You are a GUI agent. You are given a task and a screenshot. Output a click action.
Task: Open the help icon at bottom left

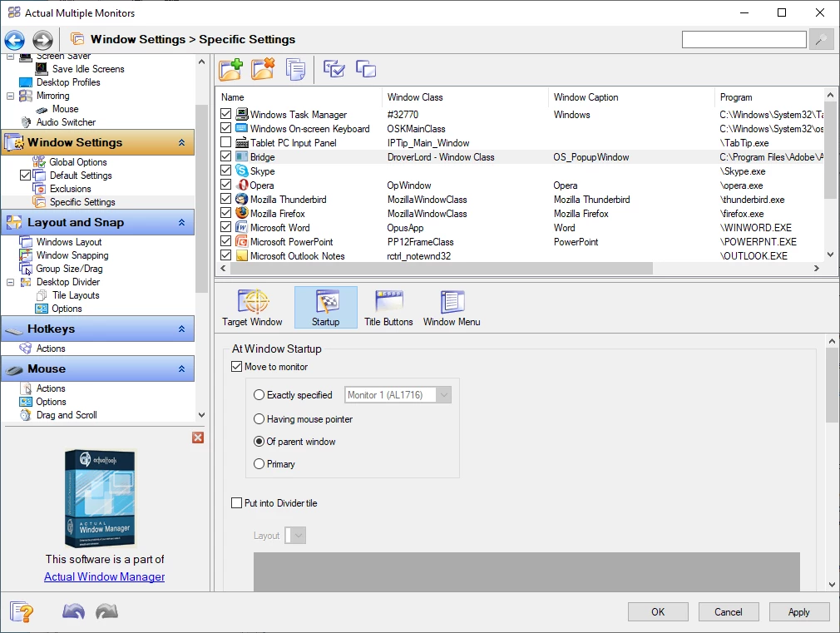(x=22, y=611)
